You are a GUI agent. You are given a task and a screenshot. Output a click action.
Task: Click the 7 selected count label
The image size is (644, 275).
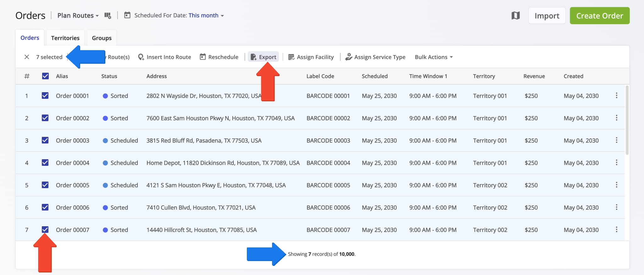(x=49, y=57)
